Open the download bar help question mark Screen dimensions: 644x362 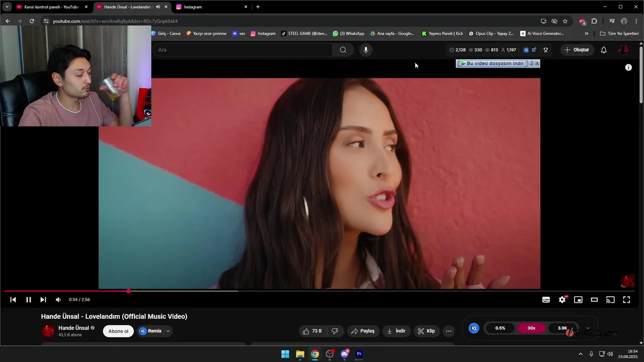coord(532,63)
